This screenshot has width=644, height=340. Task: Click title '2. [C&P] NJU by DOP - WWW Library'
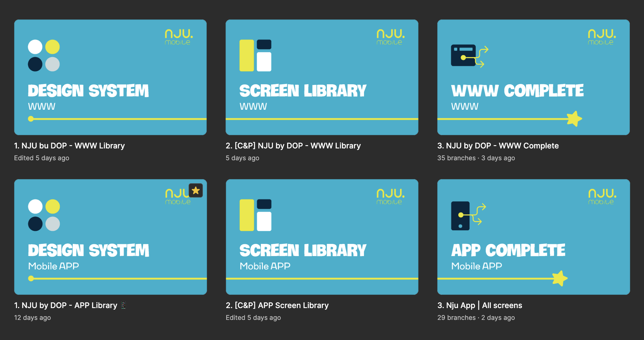click(x=293, y=146)
